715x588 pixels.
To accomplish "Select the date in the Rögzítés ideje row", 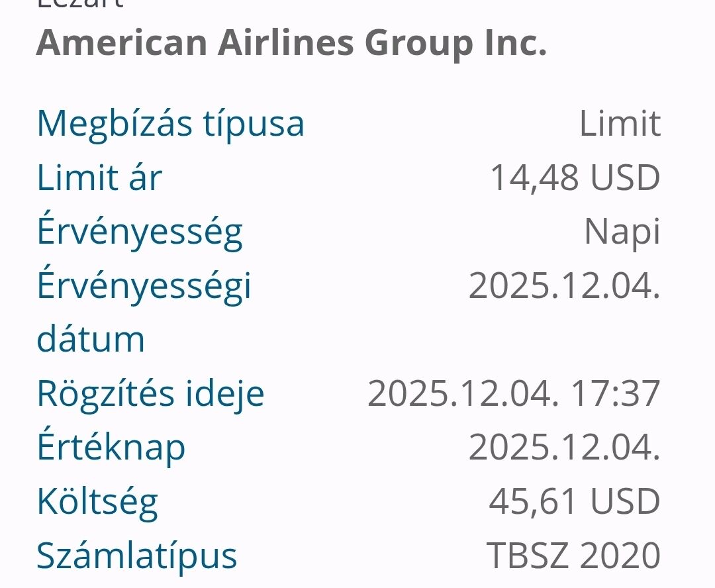I will point(459,393).
